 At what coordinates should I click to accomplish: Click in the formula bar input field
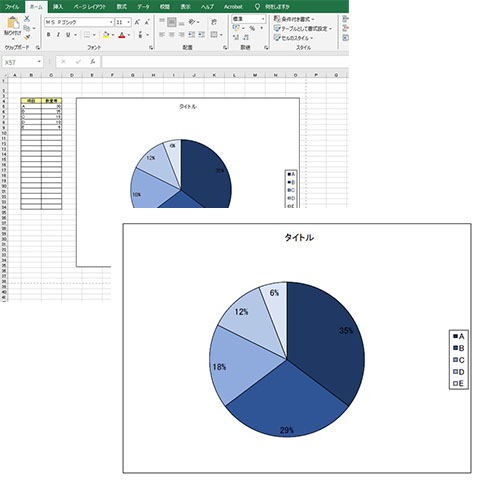pyautogui.click(x=225, y=62)
